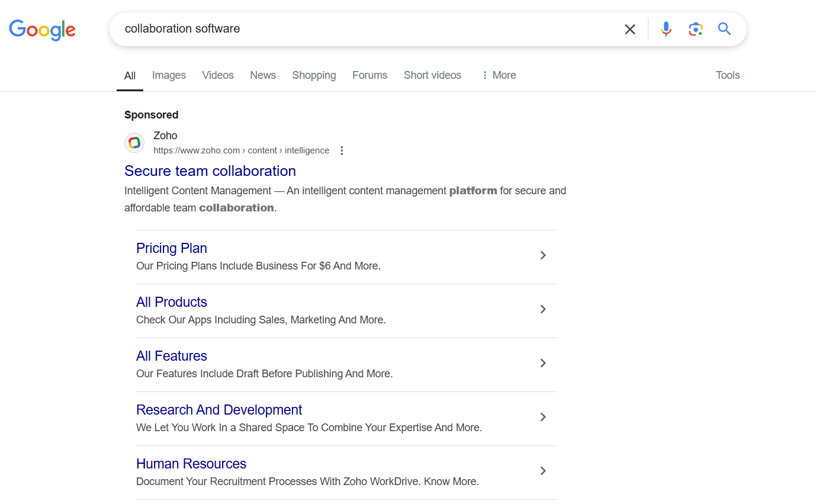Open the News tab
Viewport: 816px width, 504px height.
[x=263, y=75]
